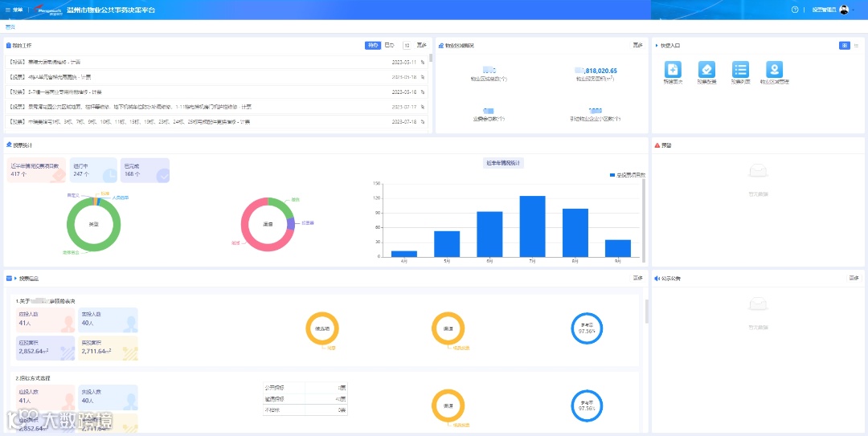868x436 pixels.
Task: Click the completed 168 card
Action: [145, 170]
